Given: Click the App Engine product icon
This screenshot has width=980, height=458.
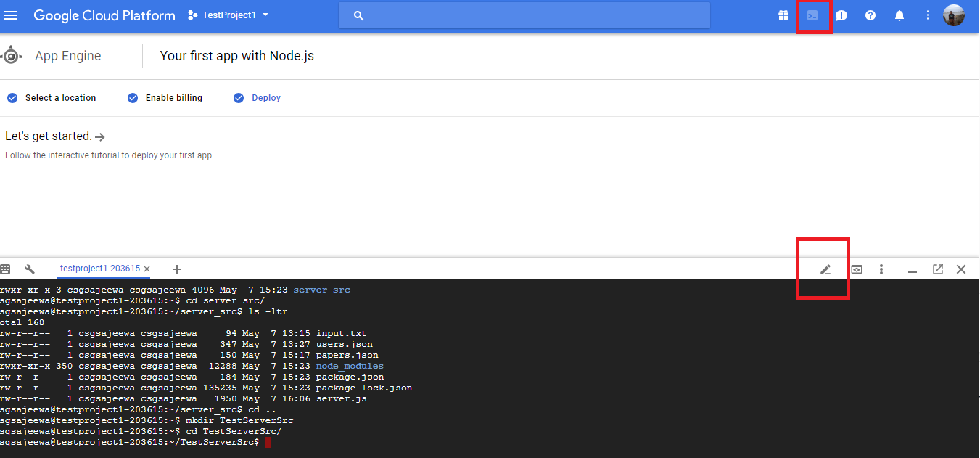Looking at the screenshot, I should (12, 56).
